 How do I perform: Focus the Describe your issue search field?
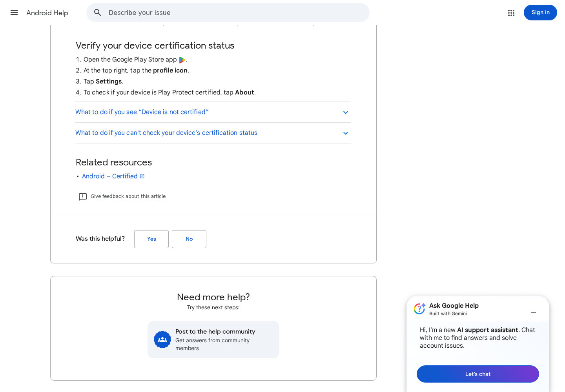click(x=228, y=13)
